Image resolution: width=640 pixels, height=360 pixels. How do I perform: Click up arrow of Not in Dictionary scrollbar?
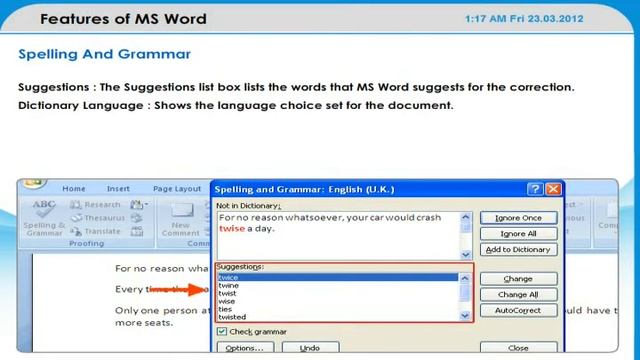coord(466,217)
